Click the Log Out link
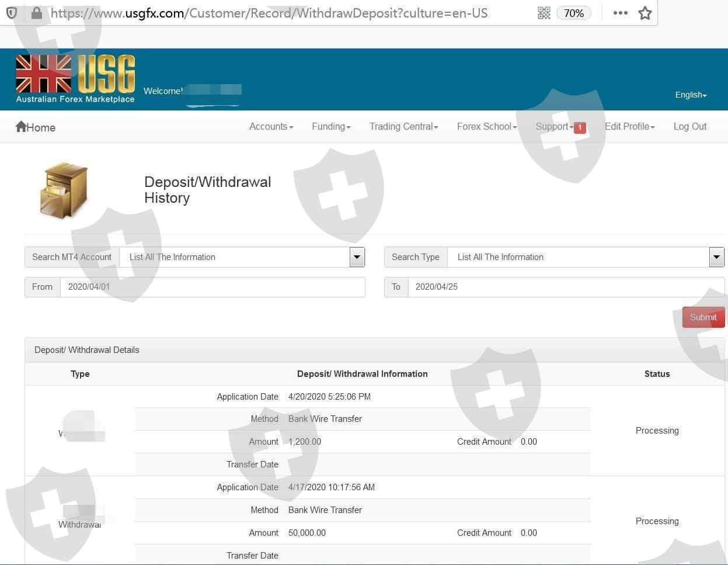The image size is (728, 565). [x=689, y=127]
